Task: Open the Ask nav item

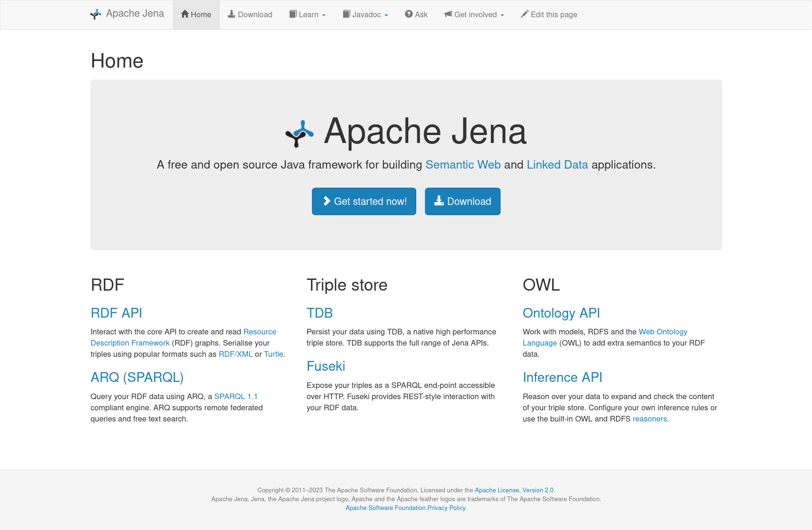Action: [x=416, y=14]
